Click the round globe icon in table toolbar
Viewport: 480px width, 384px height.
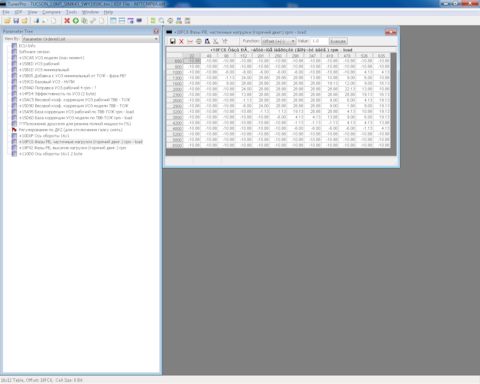tap(199, 41)
